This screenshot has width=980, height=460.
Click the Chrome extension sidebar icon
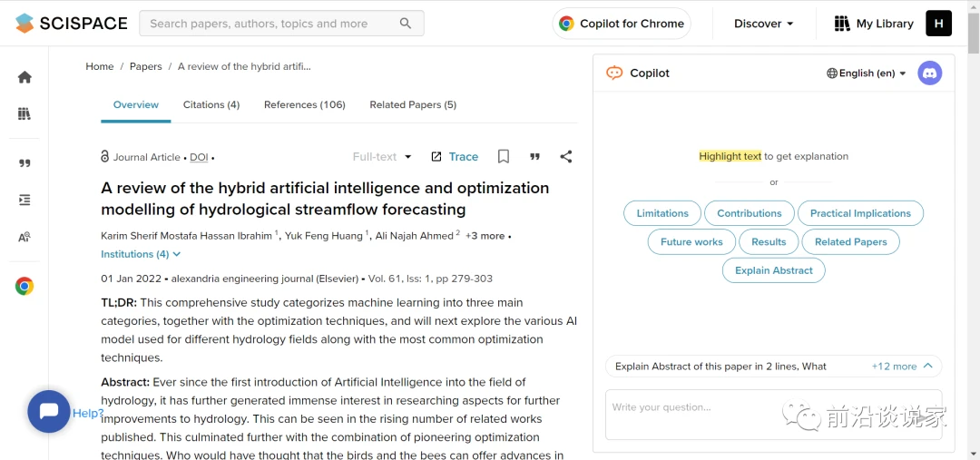tap(24, 287)
